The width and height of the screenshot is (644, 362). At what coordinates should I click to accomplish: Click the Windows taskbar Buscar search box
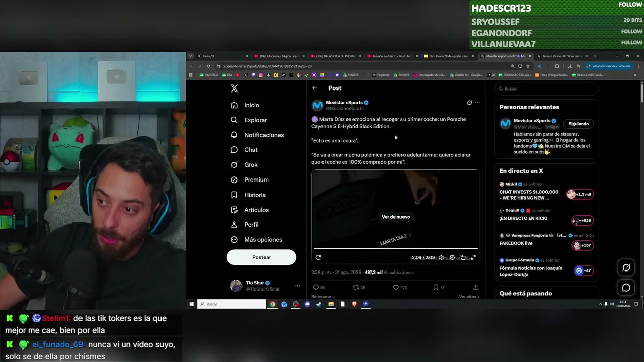tap(231, 304)
